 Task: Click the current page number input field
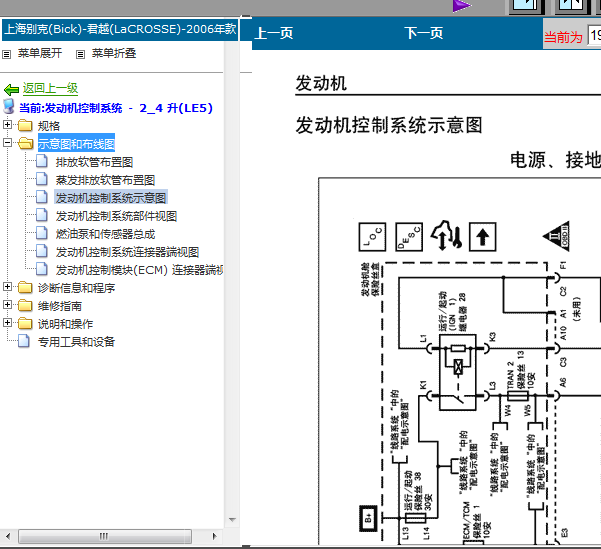(x=595, y=36)
